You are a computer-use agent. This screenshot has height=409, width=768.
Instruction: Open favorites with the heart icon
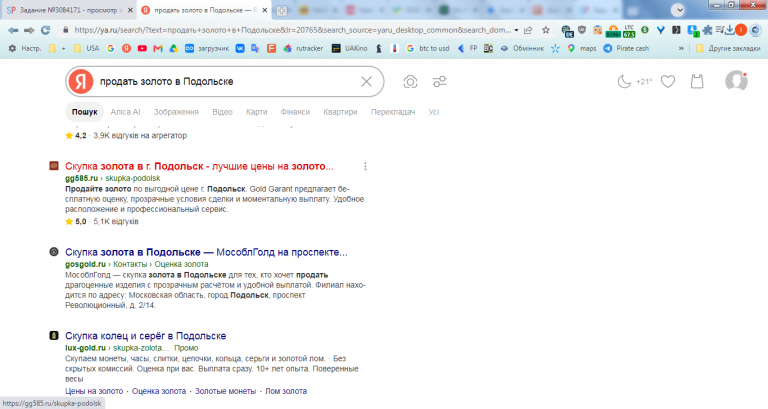[x=668, y=81]
